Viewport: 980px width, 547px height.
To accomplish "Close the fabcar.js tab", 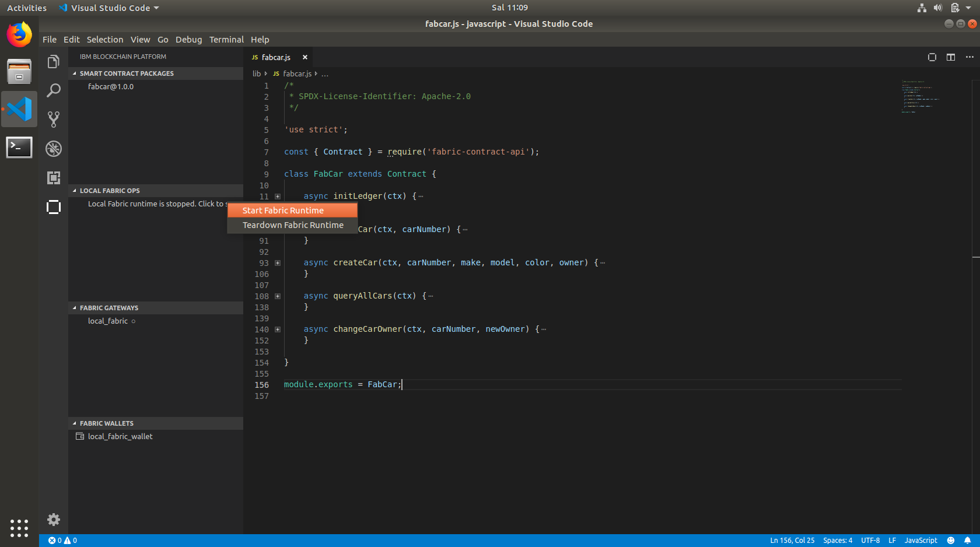I will pyautogui.click(x=304, y=57).
